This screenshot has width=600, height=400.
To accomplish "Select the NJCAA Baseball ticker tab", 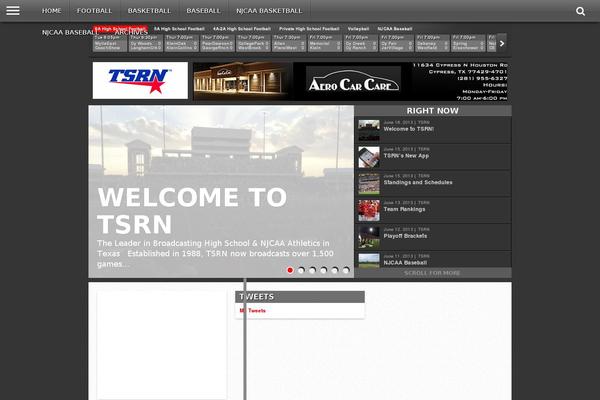I will (x=395, y=29).
